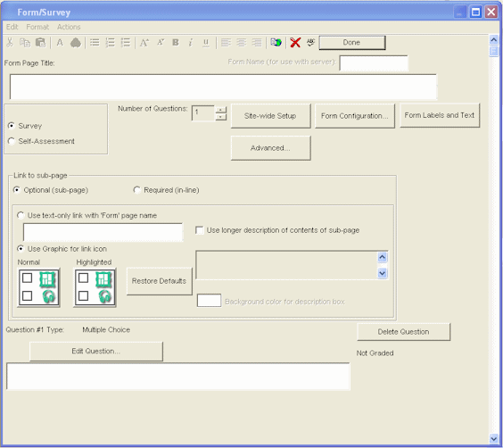Open the Format menu
Viewport: 503px width, 448px height.
click(x=37, y=27)
